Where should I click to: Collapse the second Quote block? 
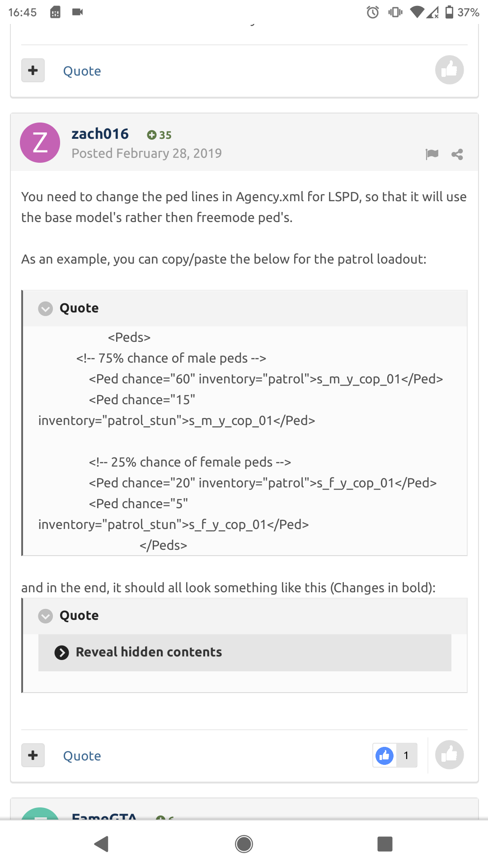tap(45, 616)
